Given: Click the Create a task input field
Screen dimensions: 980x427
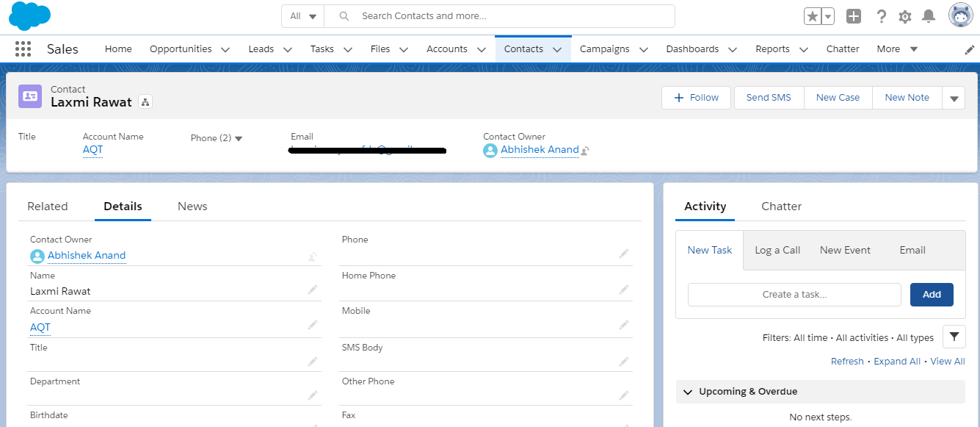Looking at the screenshot, I should pyautogui.click(x=794, y=295).
